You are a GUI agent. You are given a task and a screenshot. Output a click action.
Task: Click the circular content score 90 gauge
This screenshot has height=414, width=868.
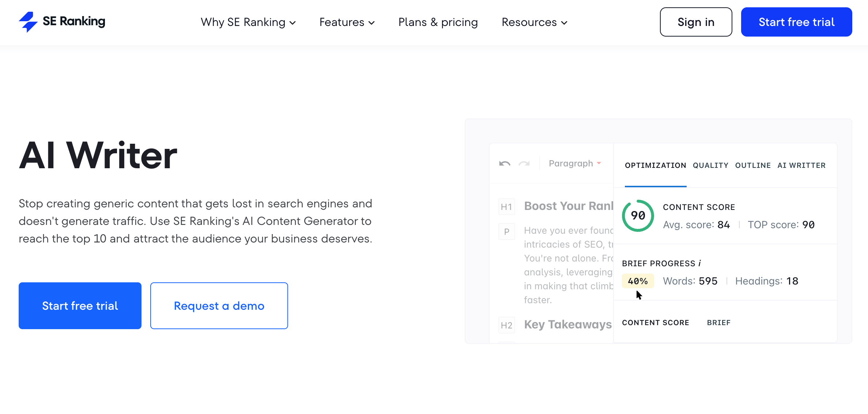coord(638,215)
